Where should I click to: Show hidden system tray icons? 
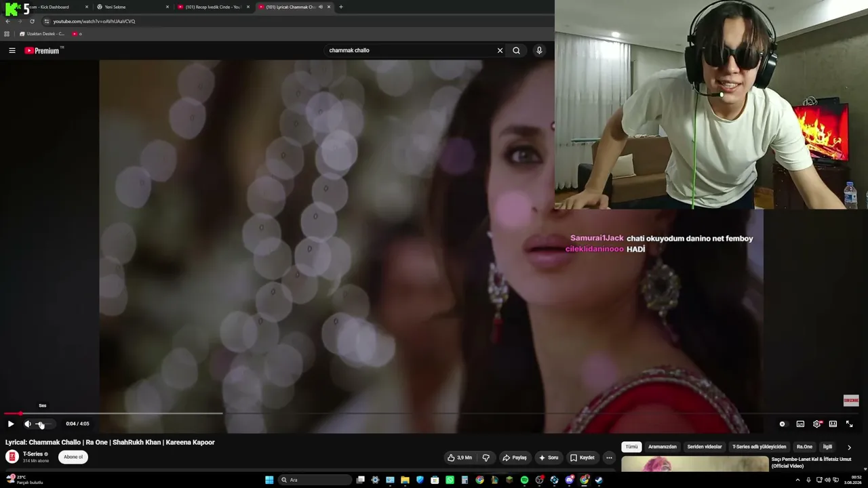pyautogui.click(x=797, y=480)
